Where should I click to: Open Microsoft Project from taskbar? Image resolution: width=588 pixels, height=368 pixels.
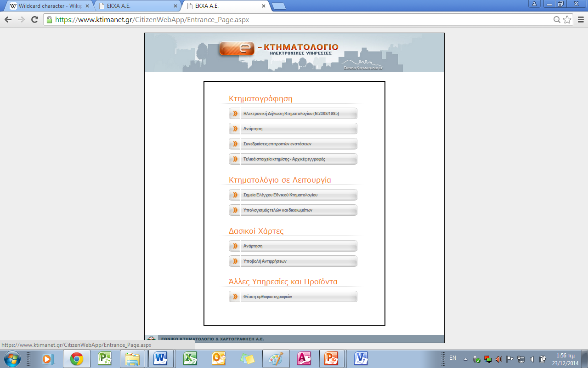coord(105,358)
